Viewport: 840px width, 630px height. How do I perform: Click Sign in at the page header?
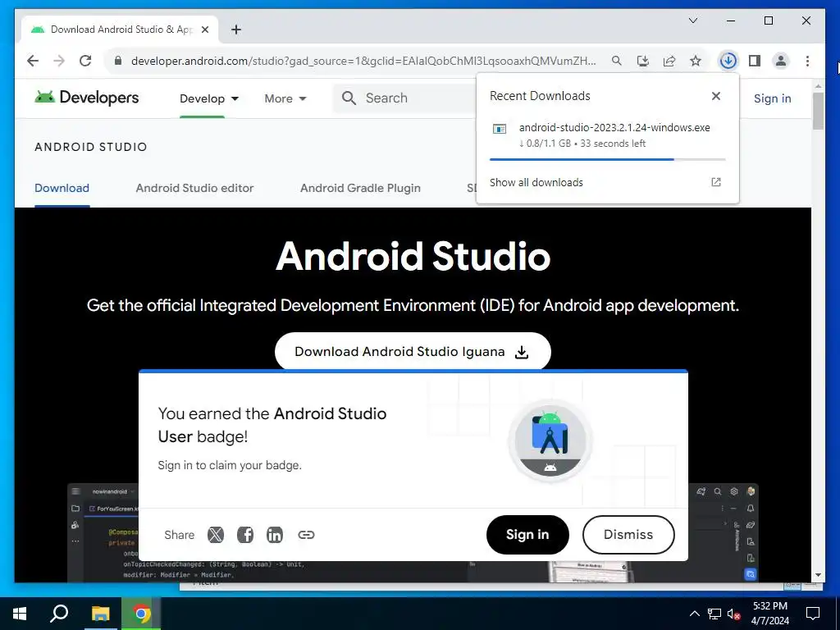click(x=772, y=98)
